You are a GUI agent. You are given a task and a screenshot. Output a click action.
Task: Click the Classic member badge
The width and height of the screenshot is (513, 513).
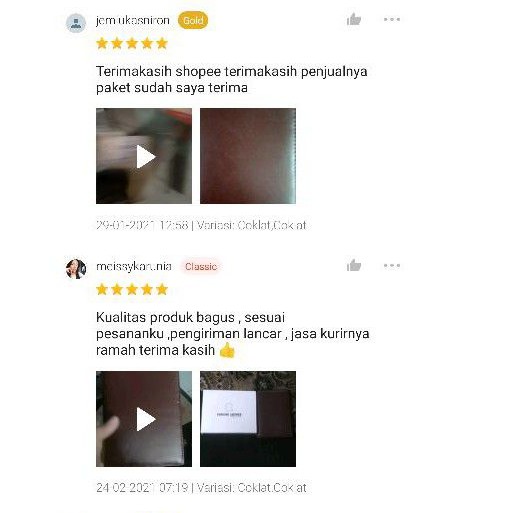[x=201, y=266]
